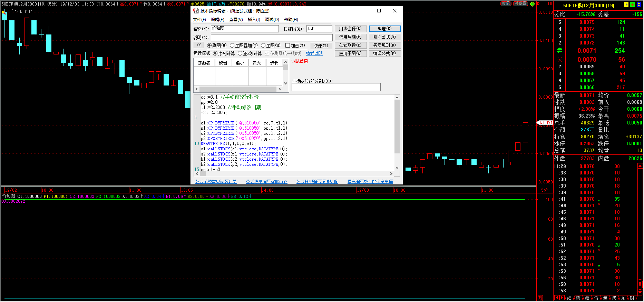
Task: Click the 坐标线 input field
Action: tap(336, 87)
